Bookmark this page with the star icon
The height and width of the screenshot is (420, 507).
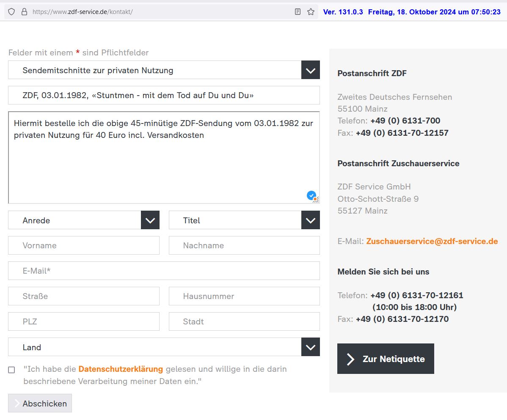(x=311, y=12)
